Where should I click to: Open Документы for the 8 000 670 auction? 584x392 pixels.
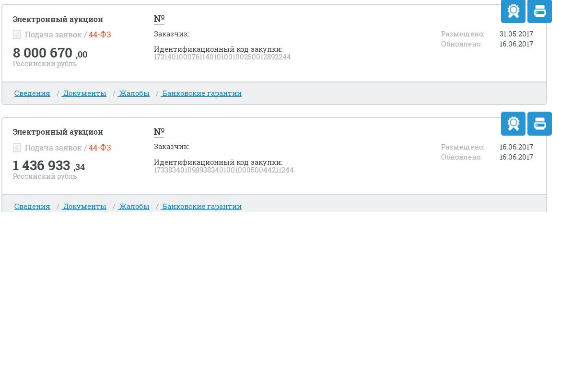pyautogui.click(x=84, y=93)
